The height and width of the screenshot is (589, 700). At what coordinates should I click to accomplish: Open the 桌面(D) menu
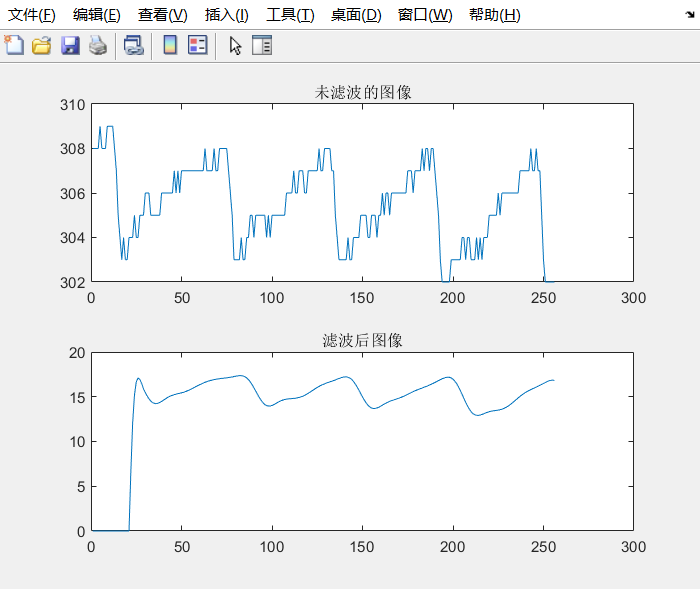coord(356,15)
